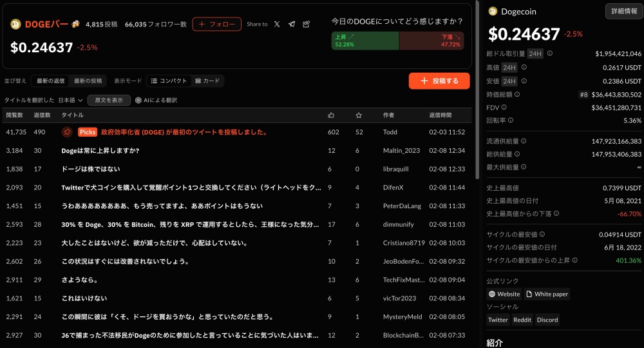The width and height of the screenshot is (644, 348).
Task: Open author PeterDaLang profile
Action: click(x=402, y=206)
